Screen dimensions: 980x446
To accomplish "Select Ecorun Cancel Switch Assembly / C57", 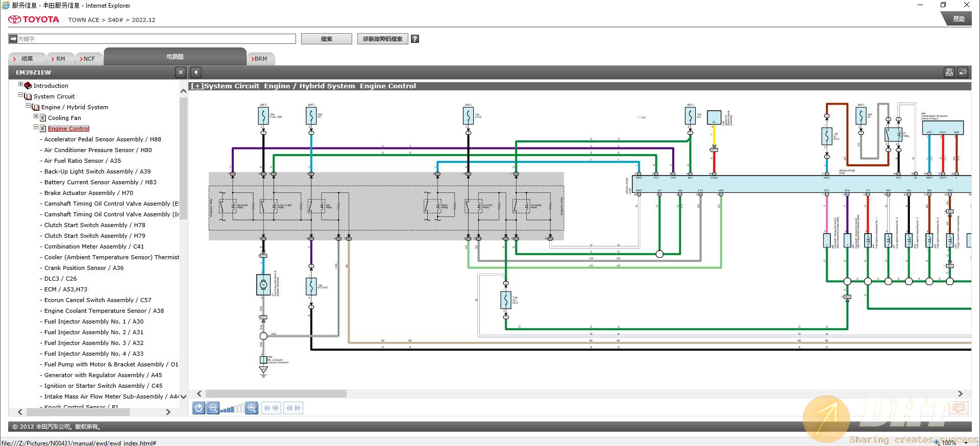I will point(98,300).
